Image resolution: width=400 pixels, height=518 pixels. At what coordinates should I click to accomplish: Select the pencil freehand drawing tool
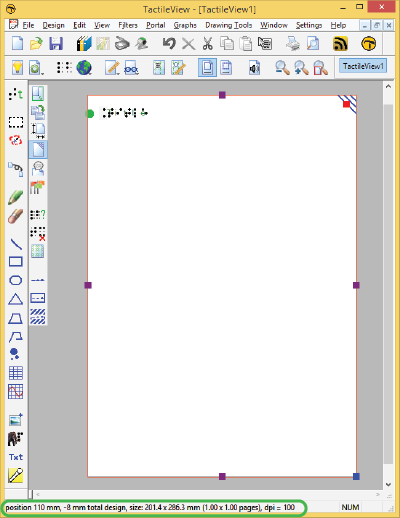15,197
